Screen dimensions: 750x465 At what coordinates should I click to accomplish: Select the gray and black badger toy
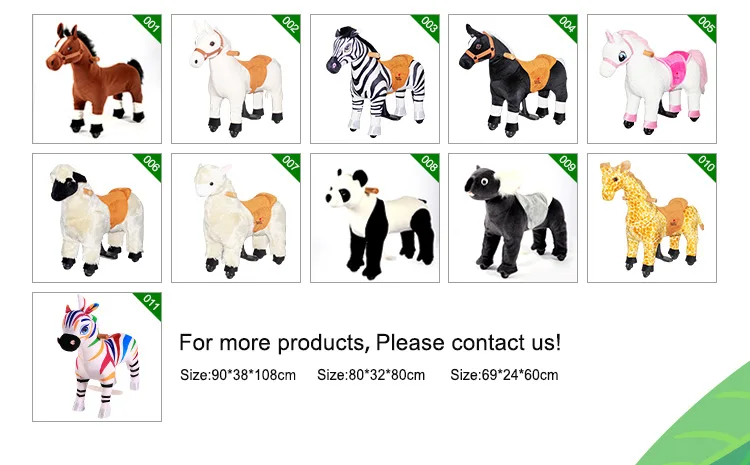(508, 218)
